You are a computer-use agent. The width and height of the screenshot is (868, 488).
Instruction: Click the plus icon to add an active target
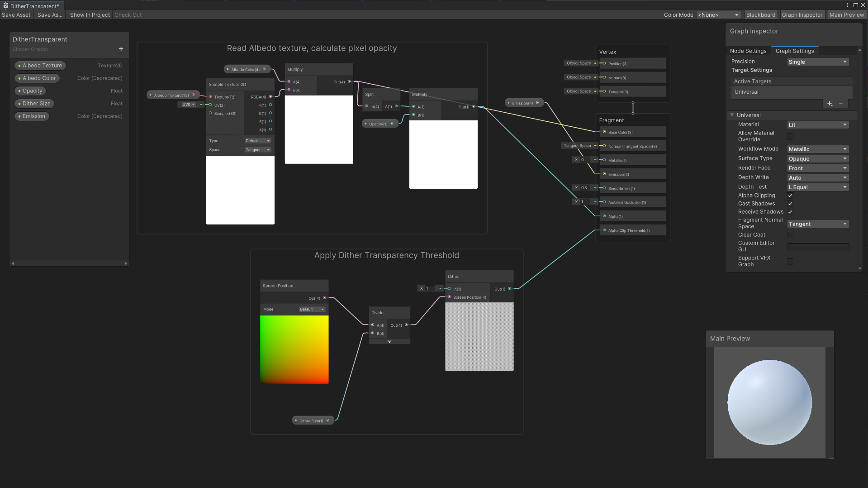click(x=830, y=103)
